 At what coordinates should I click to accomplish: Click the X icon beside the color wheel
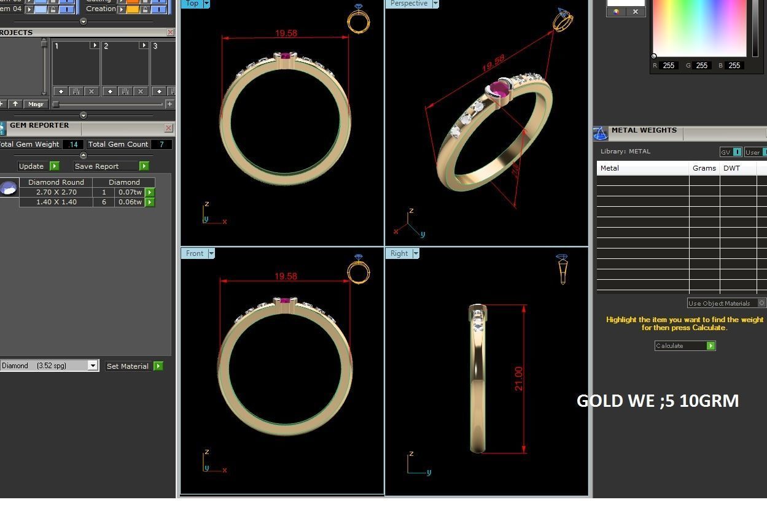[x=636, y=12]
